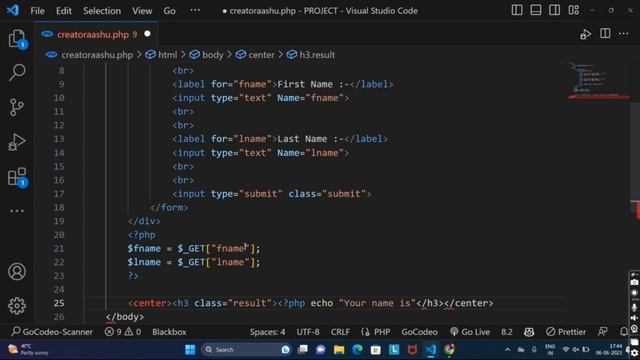
Task: Expand the h3.result breadcrumb item
Action: (317, 55)
